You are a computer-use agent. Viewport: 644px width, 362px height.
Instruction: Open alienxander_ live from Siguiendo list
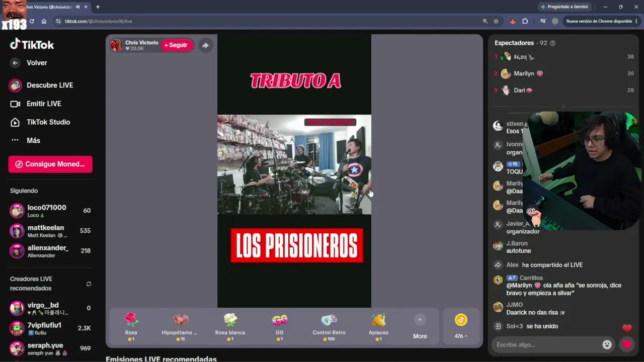(50, 251)
